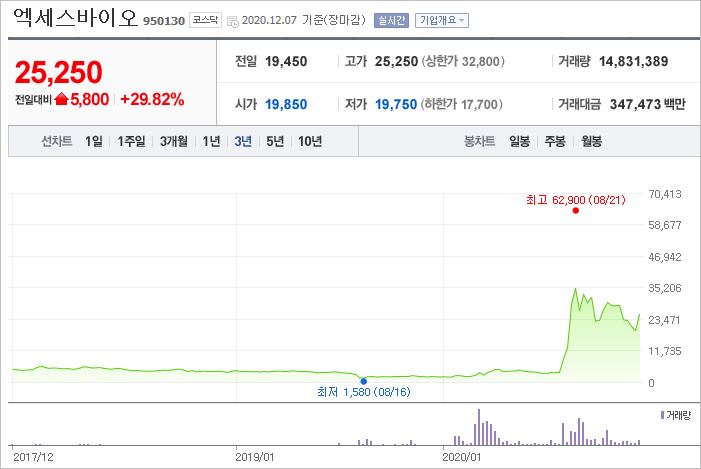Select the 10년 line chart tab
This screenshot has height=469, width=701.
tap(310, 141)
